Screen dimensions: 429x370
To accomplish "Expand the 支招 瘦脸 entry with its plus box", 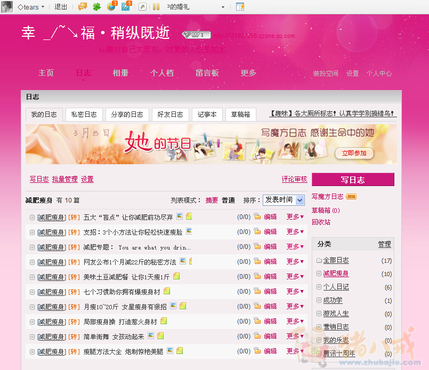I will click(32, 232).
